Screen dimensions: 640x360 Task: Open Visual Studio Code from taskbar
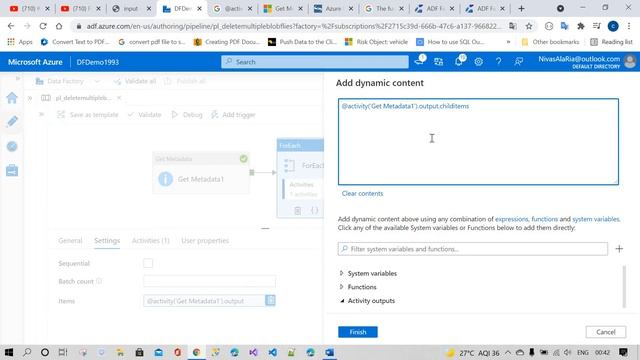point(273,352)
